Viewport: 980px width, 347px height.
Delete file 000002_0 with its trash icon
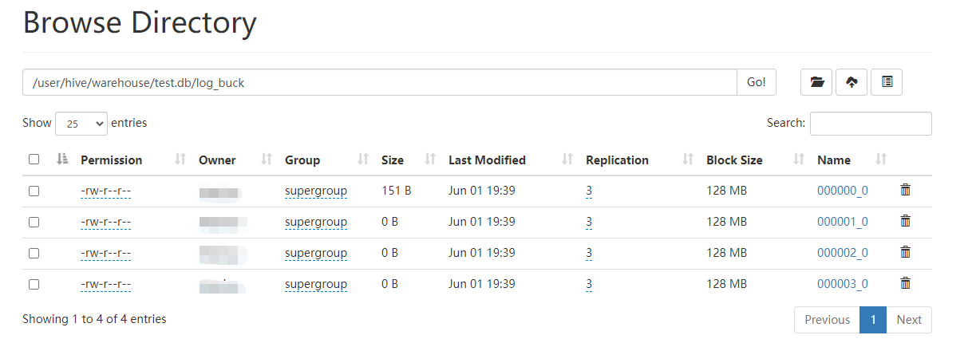pos(905,252)
